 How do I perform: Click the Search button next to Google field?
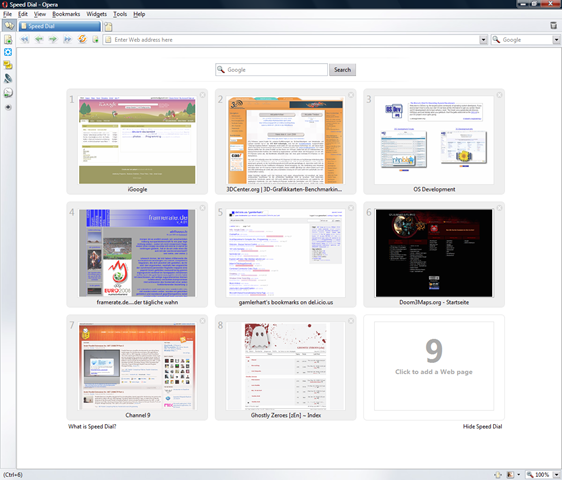342,70
